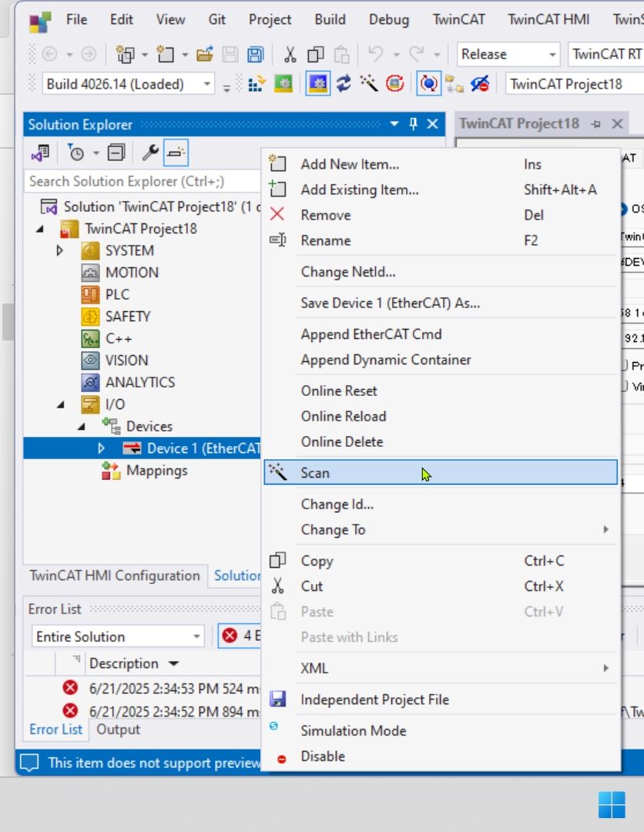Choose Change NetId... menu entry
This screenshot has height=832, width=644.
[441, 272]
